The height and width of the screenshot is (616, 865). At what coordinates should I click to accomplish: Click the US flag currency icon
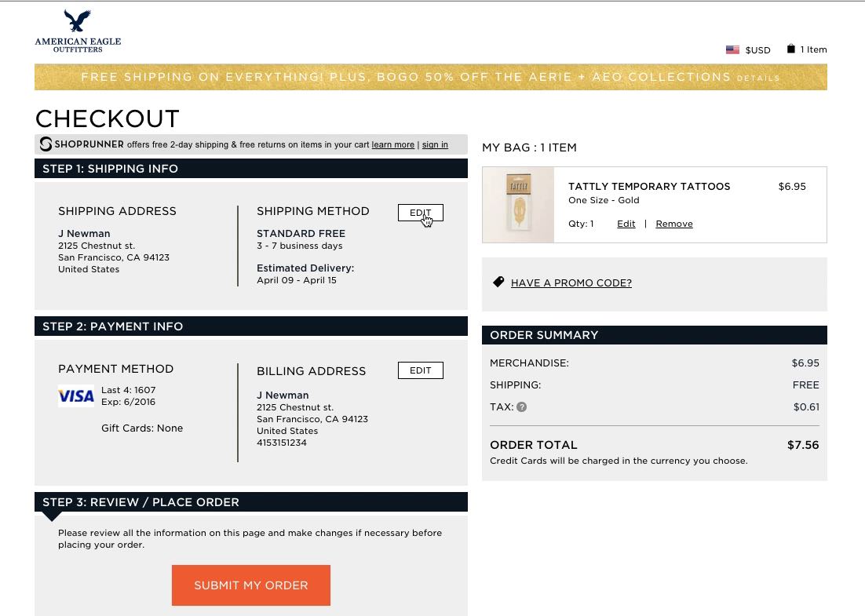(732, 49)
